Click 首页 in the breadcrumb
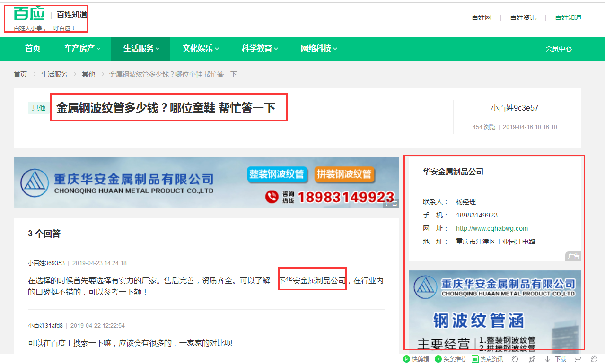Image resolution: width=605 pixels, height=364 pixels. tap(20, 74)
